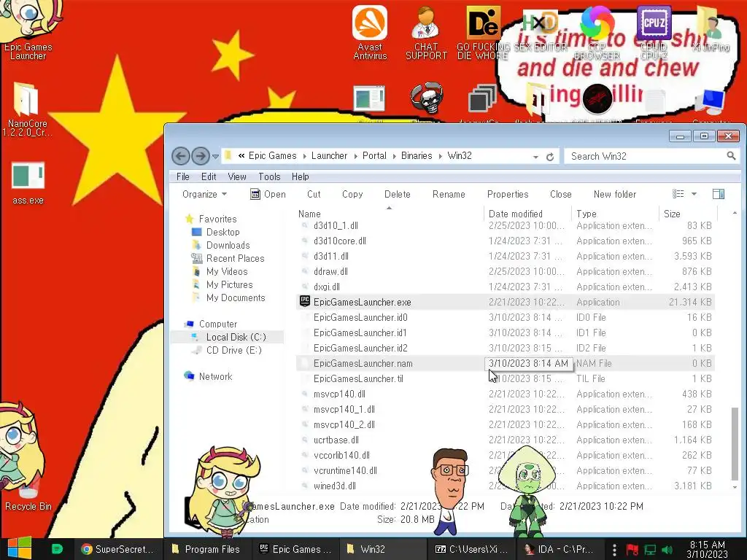747x560 pixels.
Task: Open the Organize dropdown menu
Action: [x=204, y=194]
